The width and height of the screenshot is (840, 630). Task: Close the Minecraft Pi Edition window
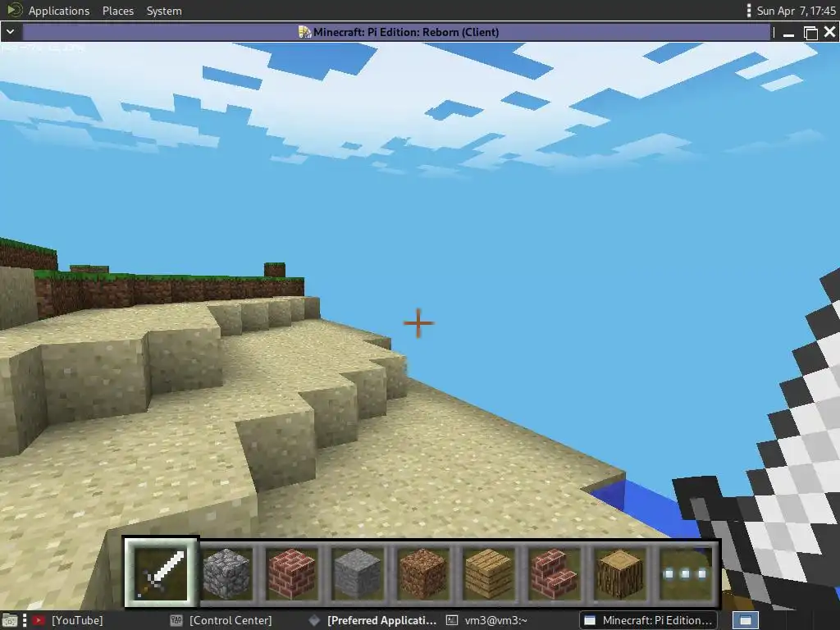click(830, 32)
